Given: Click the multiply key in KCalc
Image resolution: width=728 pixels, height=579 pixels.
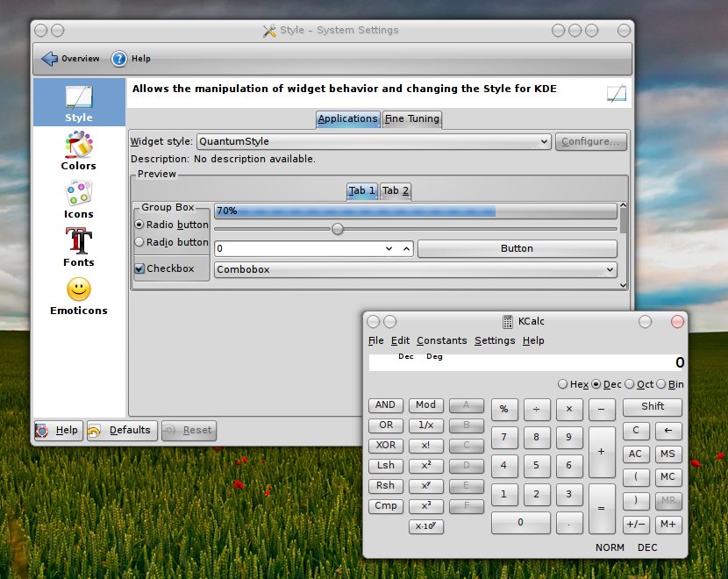Looking at the screenshot, I should click(568, 409).
